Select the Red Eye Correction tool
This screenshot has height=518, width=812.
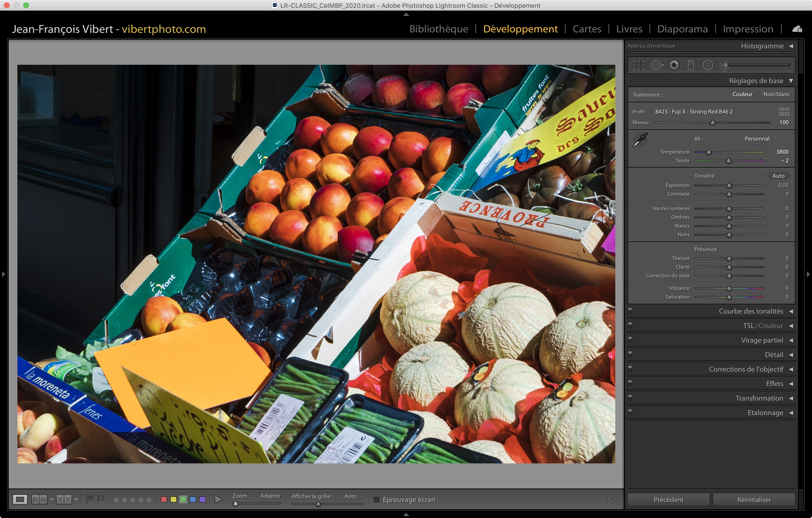point(674,65)
